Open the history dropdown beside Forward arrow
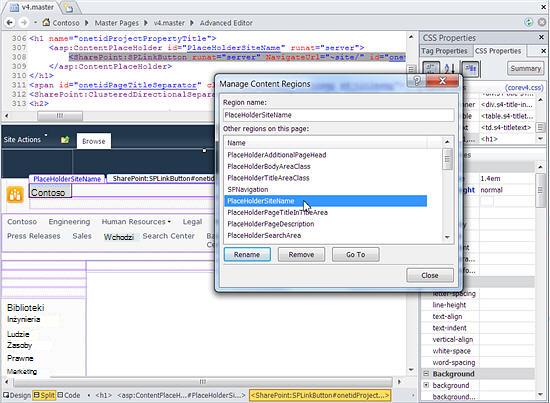Screen dimensions: 550x403 (x=35, y=23)
